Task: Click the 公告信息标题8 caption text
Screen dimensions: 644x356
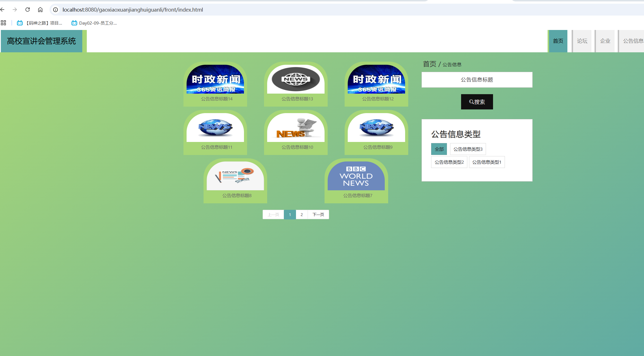Action: 237,196
